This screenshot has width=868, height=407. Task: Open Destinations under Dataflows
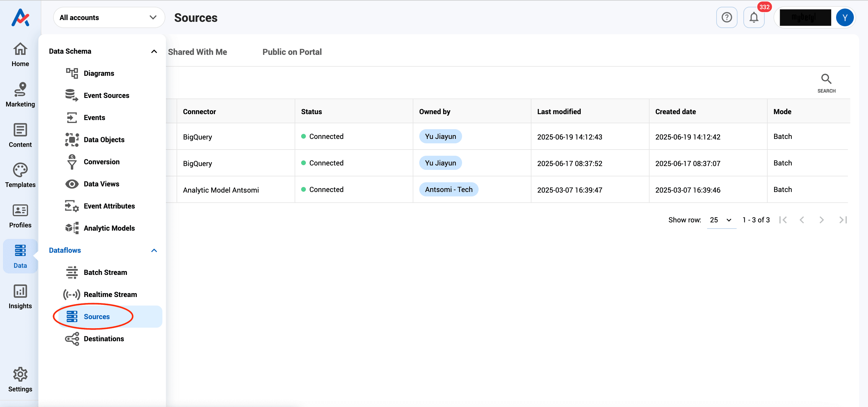coord(104,339)
